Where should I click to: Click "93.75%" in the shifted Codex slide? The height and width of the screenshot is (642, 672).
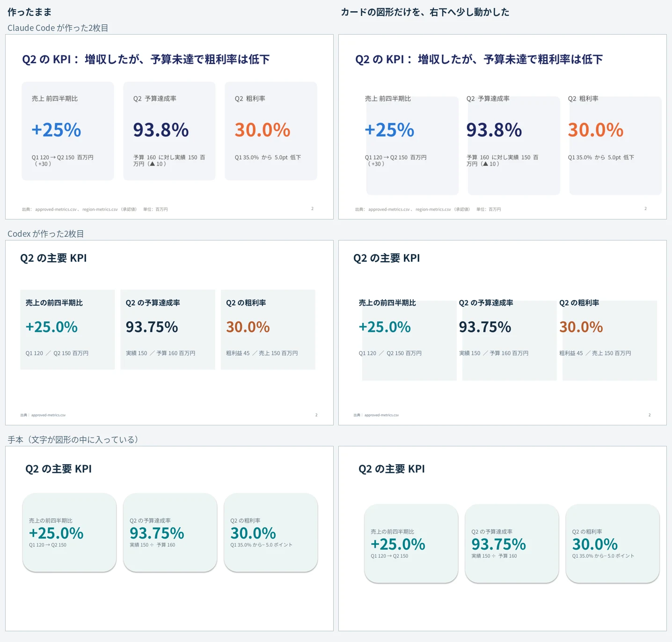[485, 327]
